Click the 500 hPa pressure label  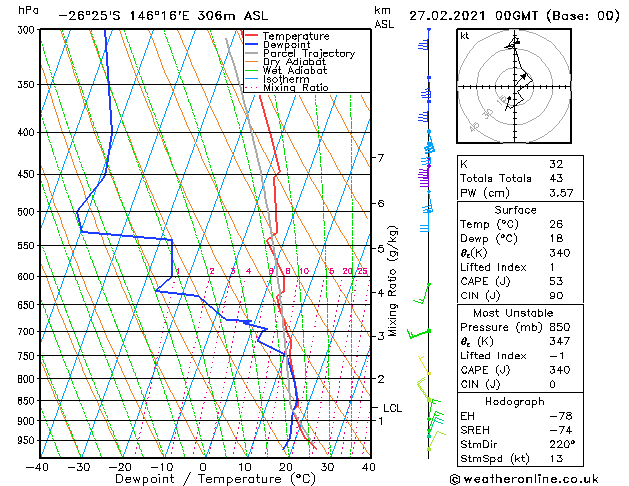coord(28,212)
